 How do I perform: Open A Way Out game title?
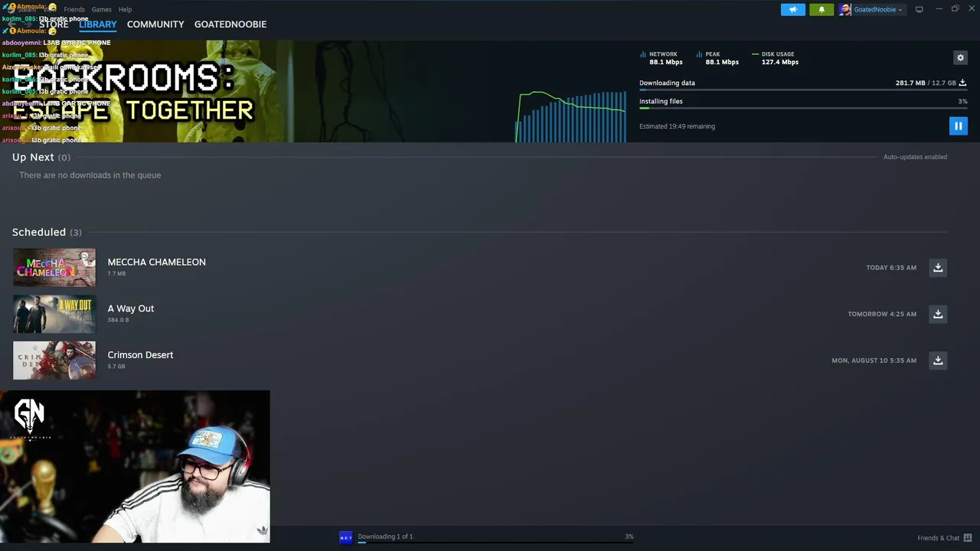[x=131, y=308]
